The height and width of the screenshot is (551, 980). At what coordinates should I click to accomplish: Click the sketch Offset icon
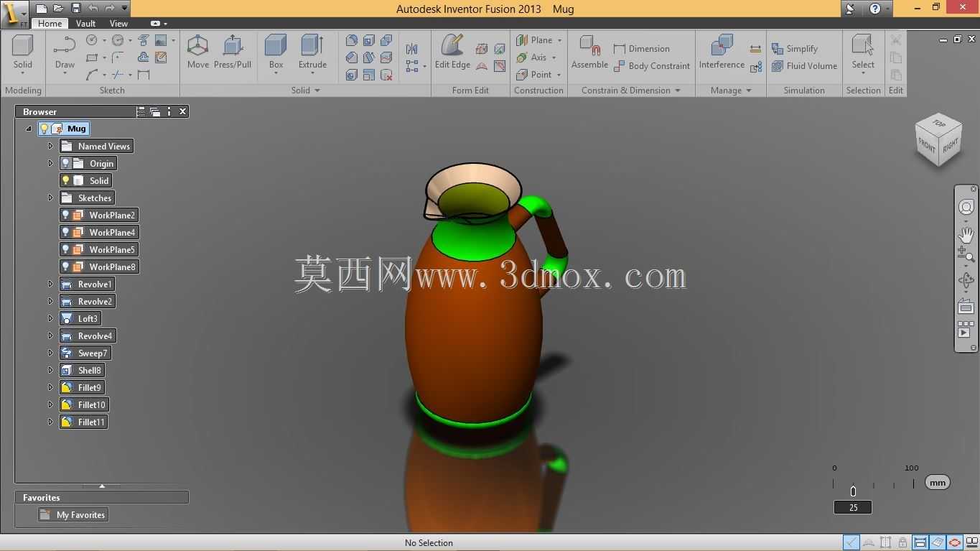pos(143,57)
